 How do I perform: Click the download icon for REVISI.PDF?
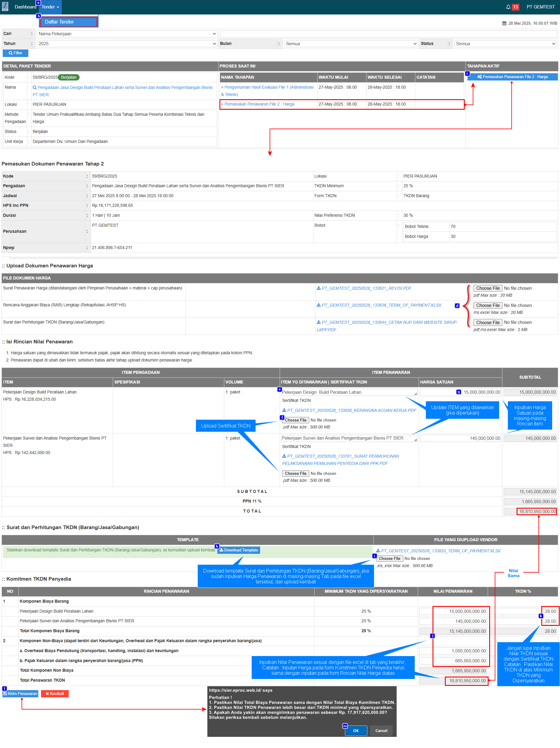319,288
